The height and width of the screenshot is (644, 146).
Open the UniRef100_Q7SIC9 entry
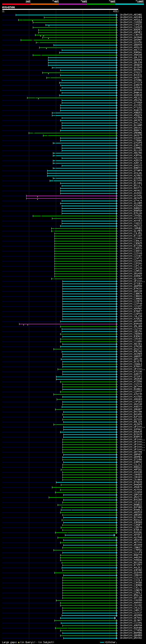tap(131, 82)
